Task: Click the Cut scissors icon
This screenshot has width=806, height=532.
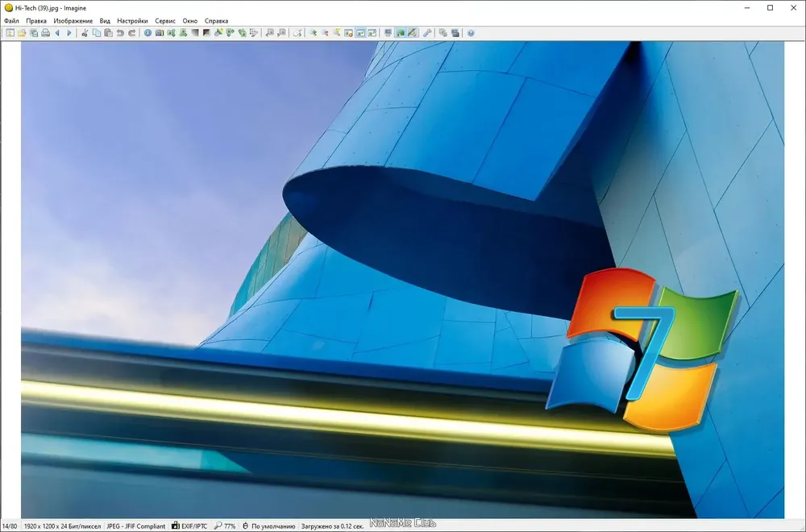Action: click(85, 33)
